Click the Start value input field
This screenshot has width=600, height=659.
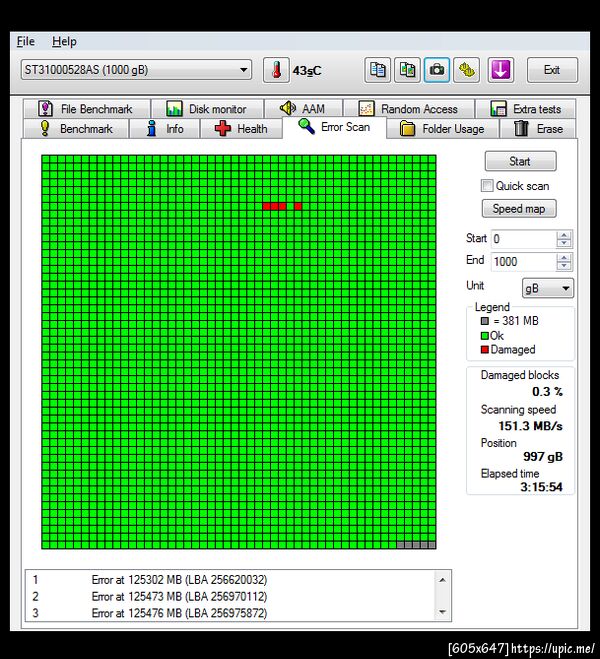[524, 239]
